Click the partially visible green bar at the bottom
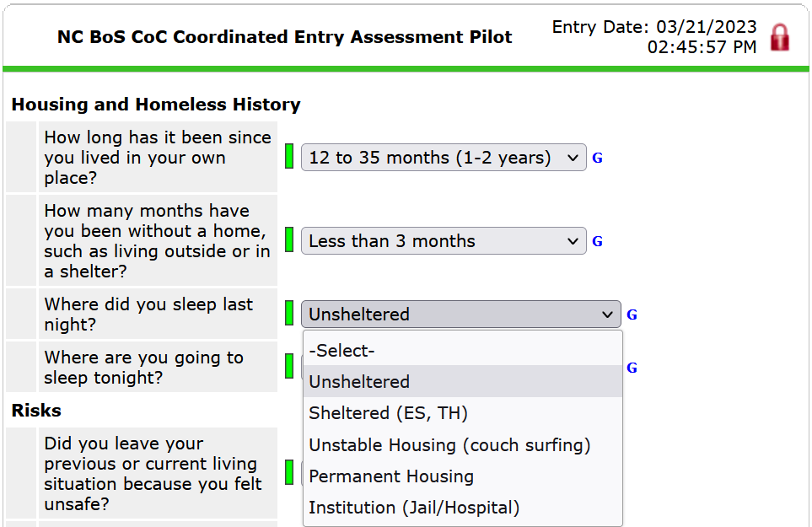Image resolution: width=812 pixels, height=527 pixels. (291, 524)
